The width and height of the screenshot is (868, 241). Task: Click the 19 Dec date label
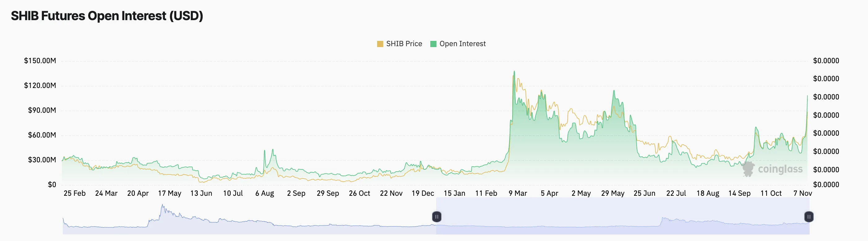(x=423, y=193)
